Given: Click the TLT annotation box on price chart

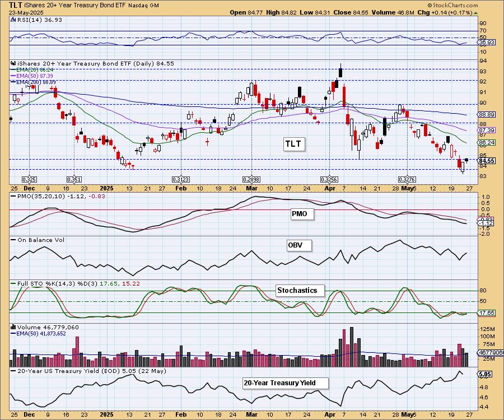Looking at the screenshot, I should [x=293, y=144].
